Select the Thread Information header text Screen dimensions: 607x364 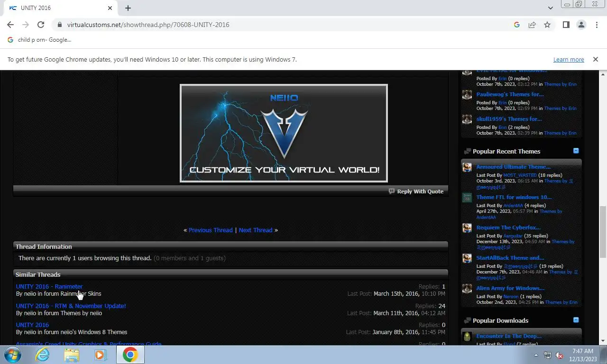point(44,246)
